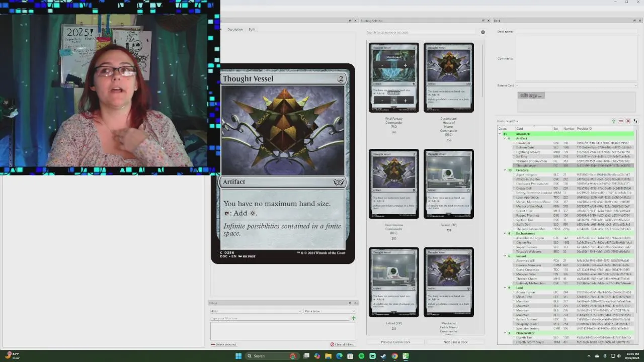Click plus on Final Fantasy Commander Mainboard
644x362 pixels.
point(405,65)
